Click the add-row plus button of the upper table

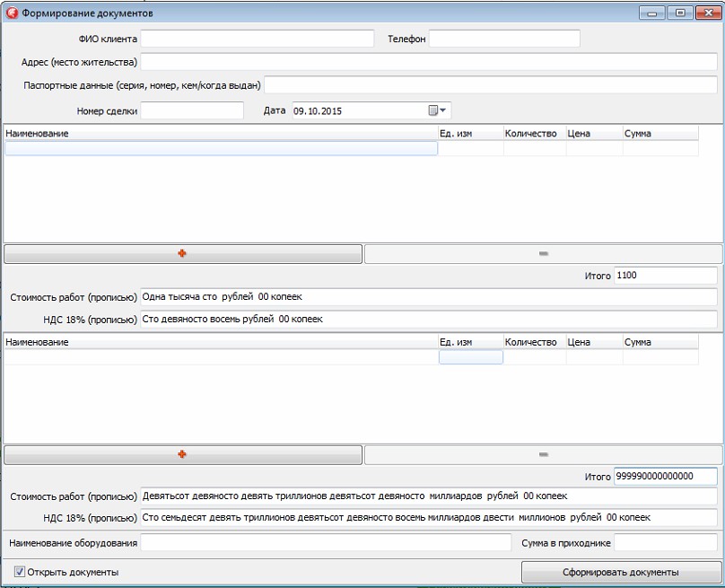click(x=183, y=253)
